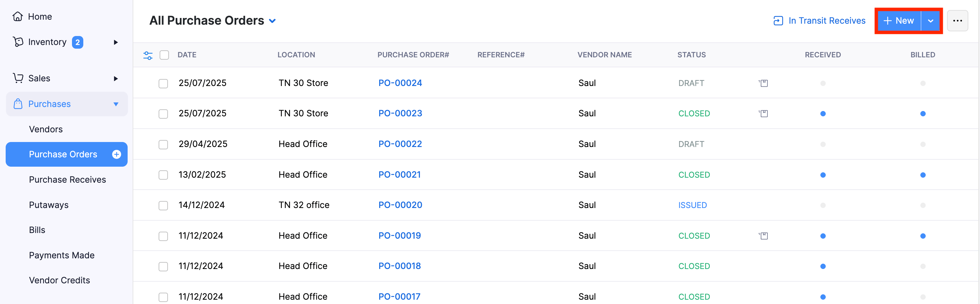980x304 pixels.
Task: Click the Inventory box icon
Action: (x=18, y=42)
